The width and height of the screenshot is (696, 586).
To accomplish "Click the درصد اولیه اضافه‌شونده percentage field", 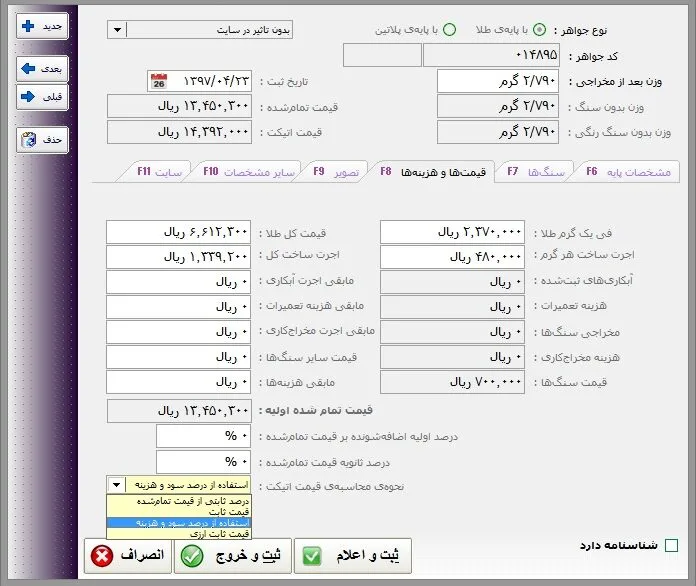I will pyautogui.click(x=203, y=436).
